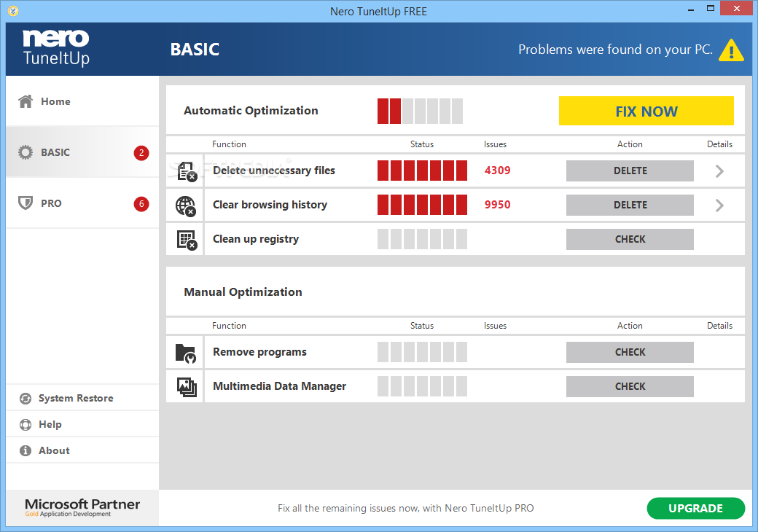Maximize the Nero TuneItUp window
This screenshot has width=758, height=532.
coord(711,9)
